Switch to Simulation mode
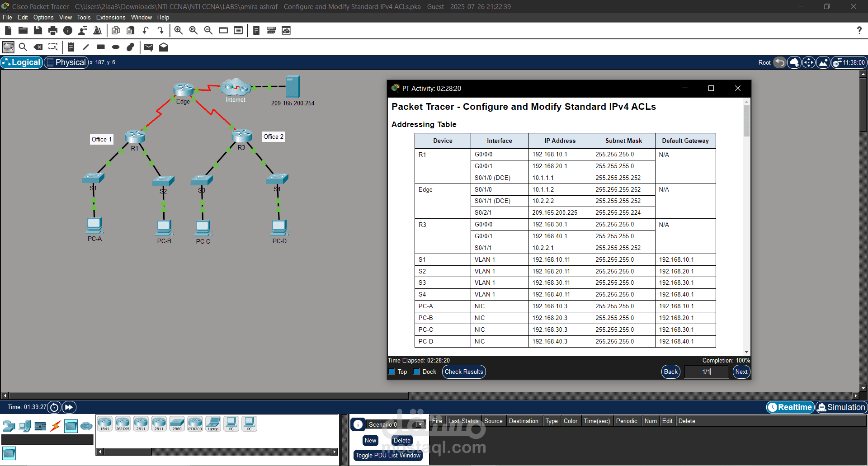Viewport: 868px width, 466px height. coord(842,407)
